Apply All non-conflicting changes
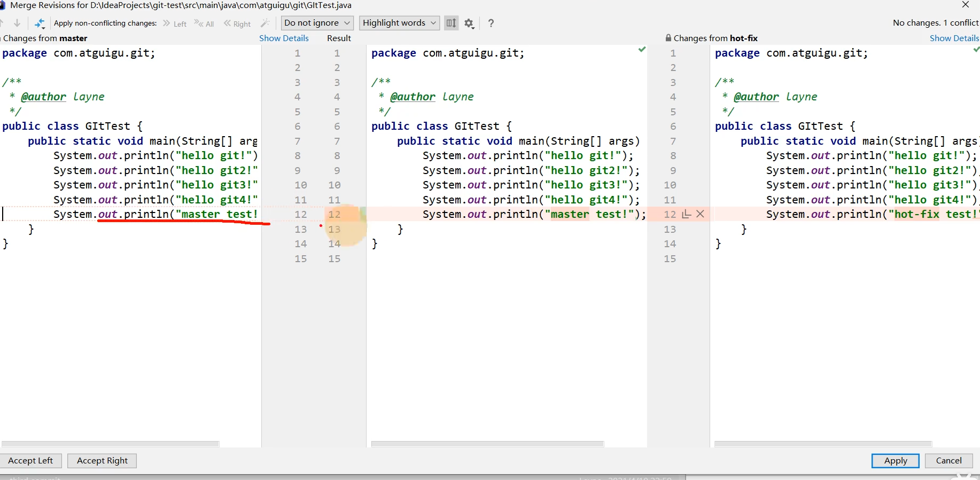 (x=204, y=23)
